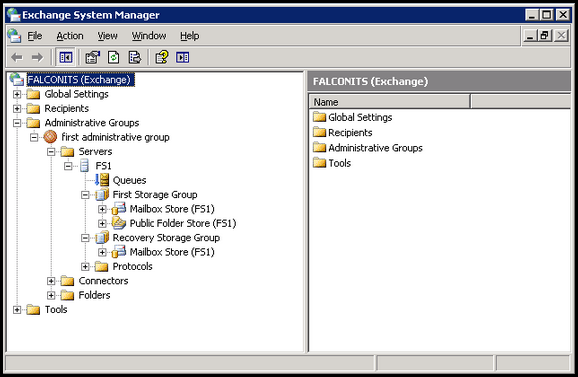578x377 pixels.
Task: Select Administrative Groups in right pane list
Action: click(x=375, y=148)
